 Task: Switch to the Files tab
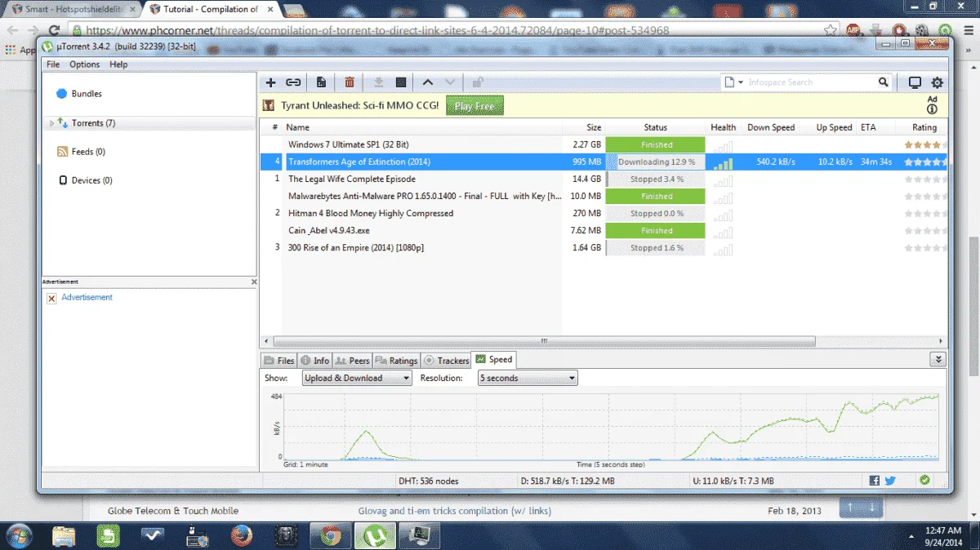(x=278, y=360)
